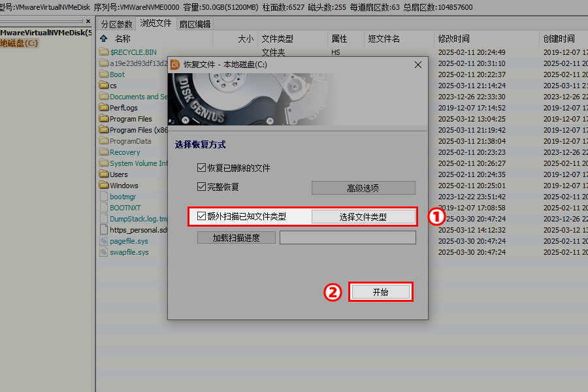
Task: Go up using the arrow beside 名称
Action: pyautogui.click(x=104, y=39)
